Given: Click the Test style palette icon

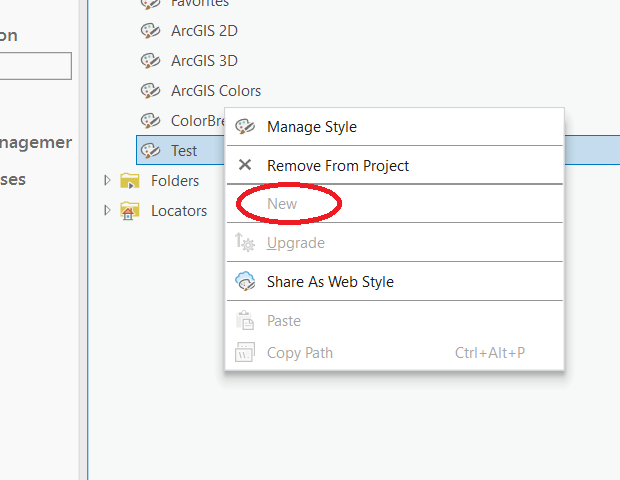Looking at the screenshot, I should [150, 151].
